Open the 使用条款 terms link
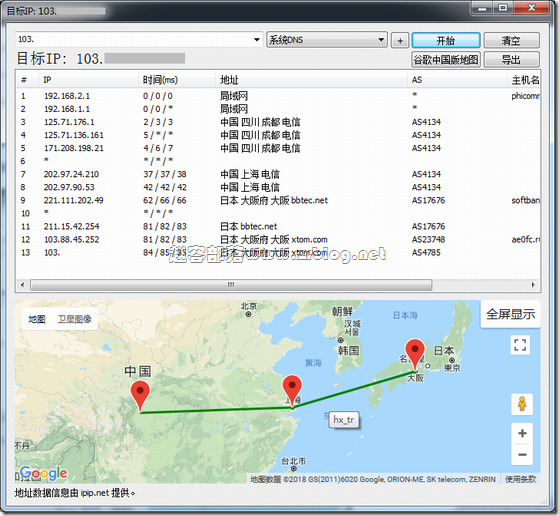 pyautogui.click(x=520, y=479)
